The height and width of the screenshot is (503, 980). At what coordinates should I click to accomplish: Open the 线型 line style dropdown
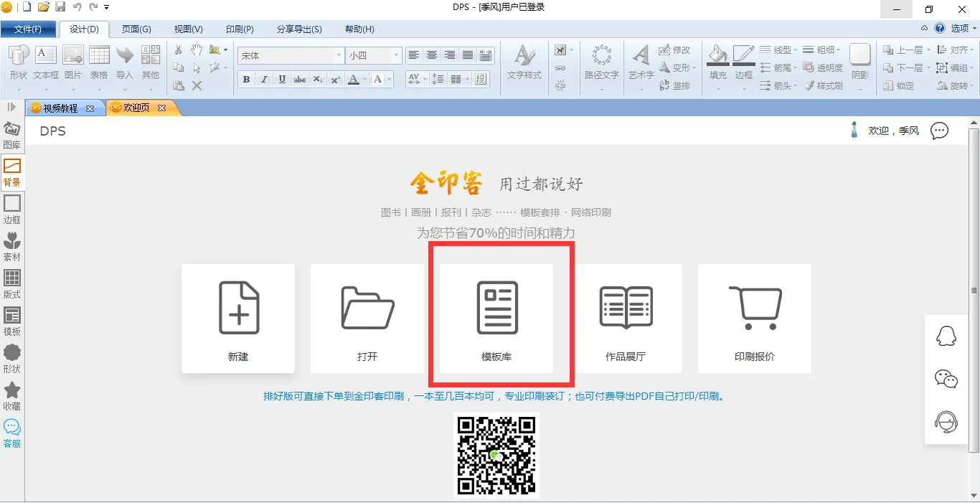[x=779, y=50]
